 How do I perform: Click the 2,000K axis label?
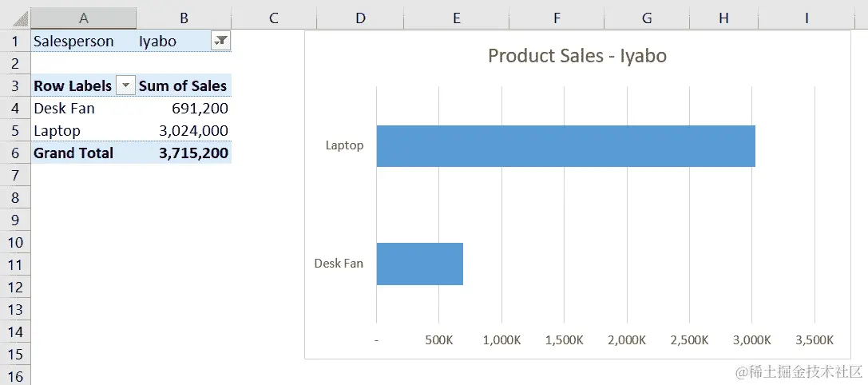pyautogui.click(x=627, y=340)
